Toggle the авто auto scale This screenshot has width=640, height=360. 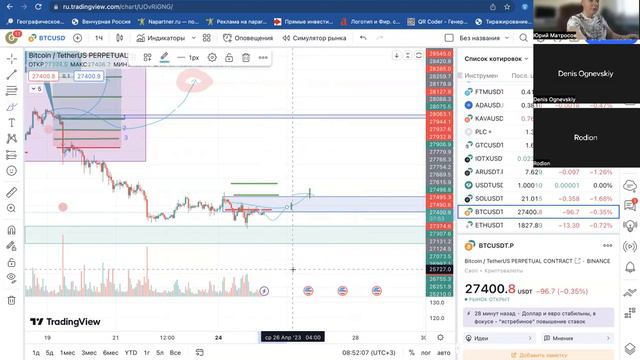click(443, 353)
